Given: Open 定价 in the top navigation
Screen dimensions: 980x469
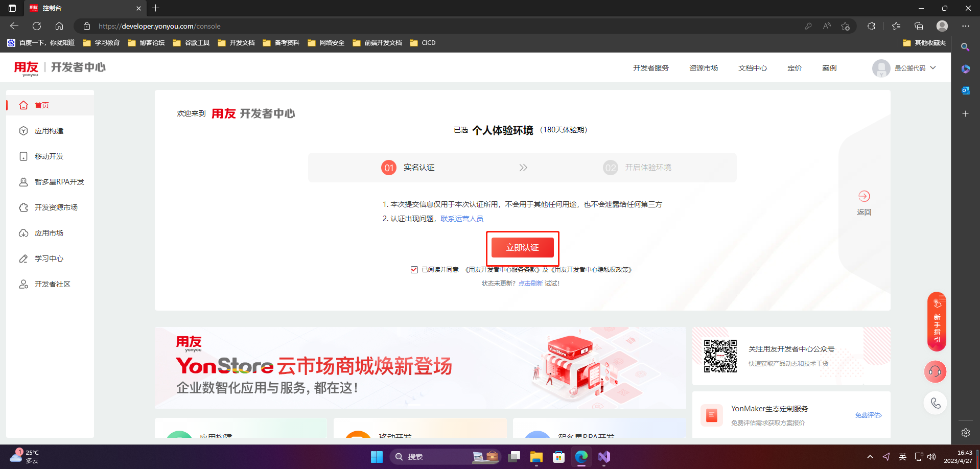Looking at the screenshot, I should coord(795,68).
